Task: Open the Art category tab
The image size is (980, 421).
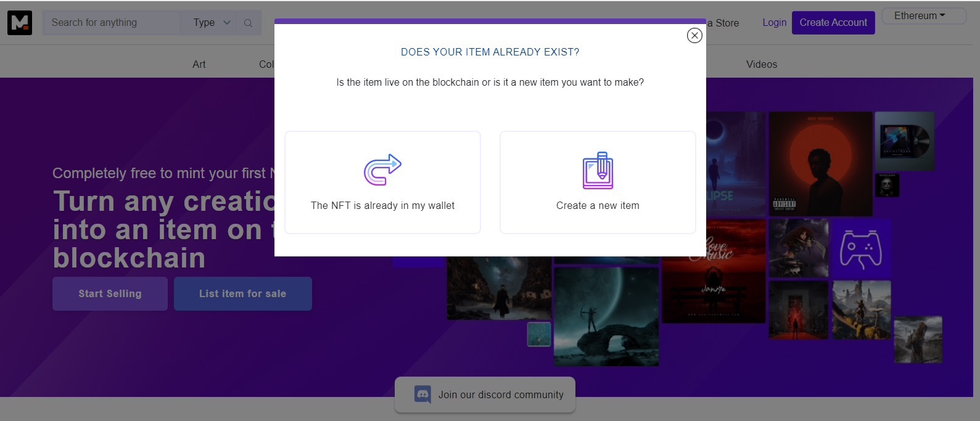Action: click(x=199, y=64)
